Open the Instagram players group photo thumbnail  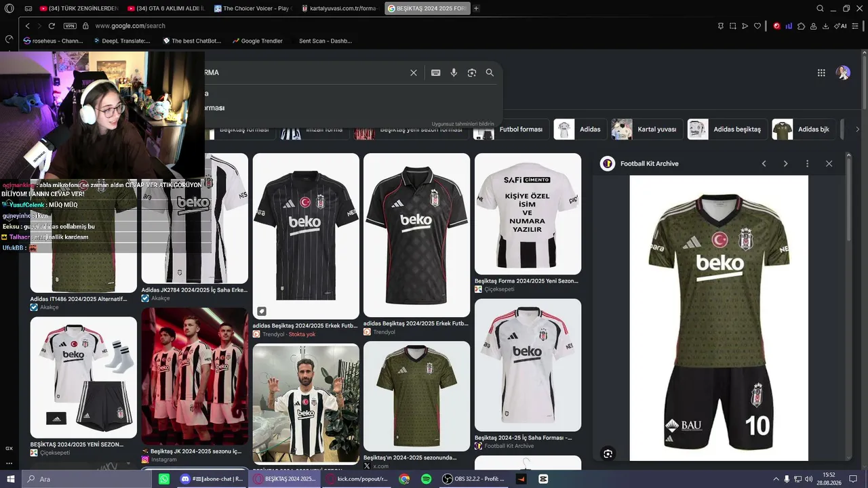point(195,376)
